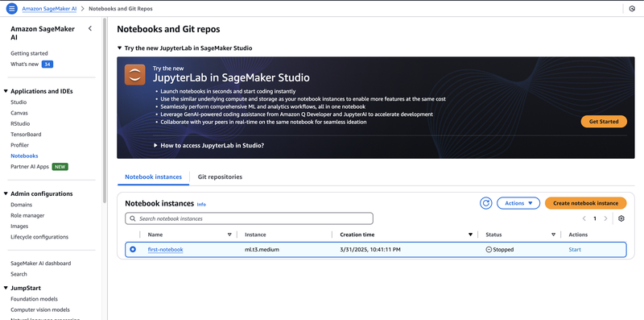Click the orange JupyterLab logo icon
Image resolution: width=644 pixels, height=320 pixels.
[x=134, y=75]
